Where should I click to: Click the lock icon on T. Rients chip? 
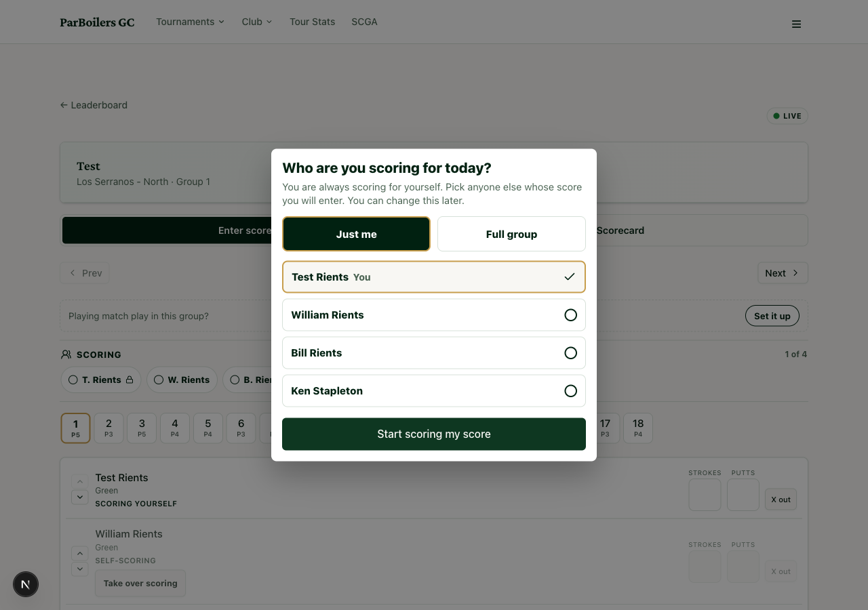[129, 380]
